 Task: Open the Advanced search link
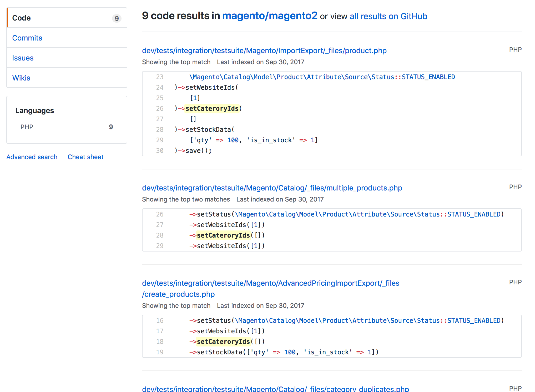32,157
